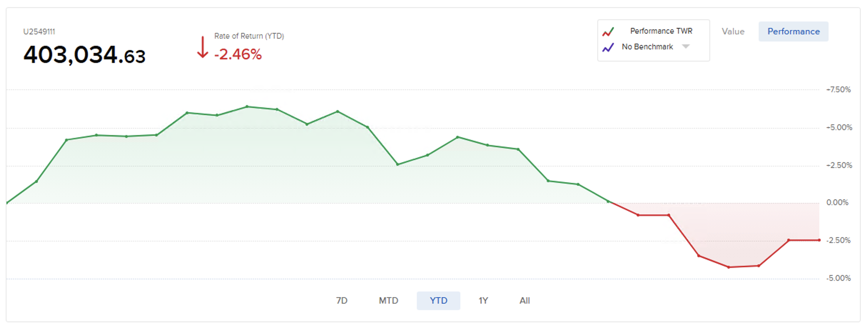Image resolution: width=868 pixels, height=328 pixels.
Task: Select the All time range
Action: point(525,300)
